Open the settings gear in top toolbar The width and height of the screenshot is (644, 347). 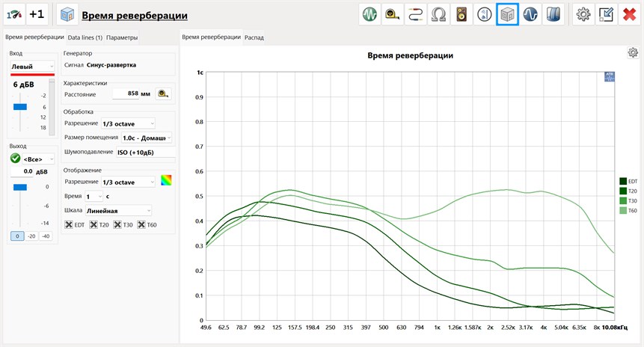pos(583,14)
